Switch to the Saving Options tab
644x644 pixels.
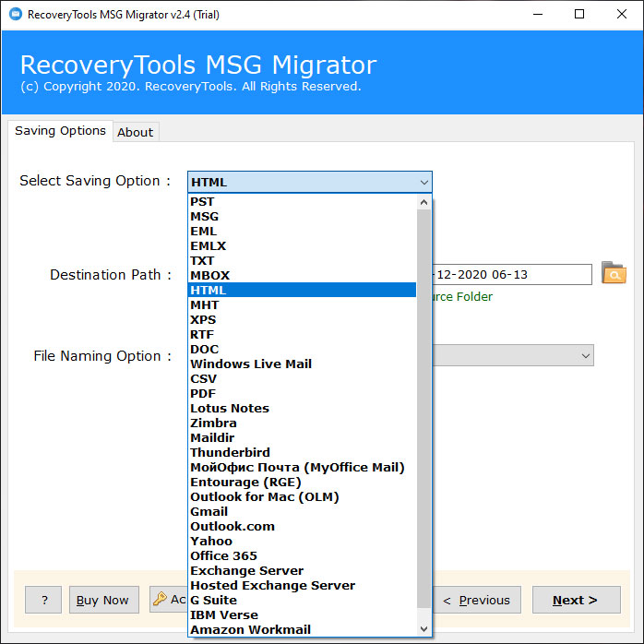point(60,131)
